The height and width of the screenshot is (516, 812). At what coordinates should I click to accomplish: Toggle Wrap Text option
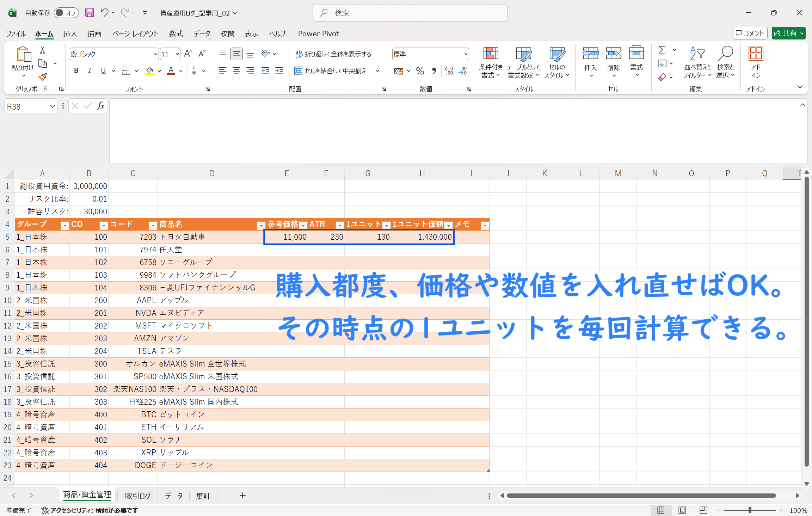click(x=333, y=54)
